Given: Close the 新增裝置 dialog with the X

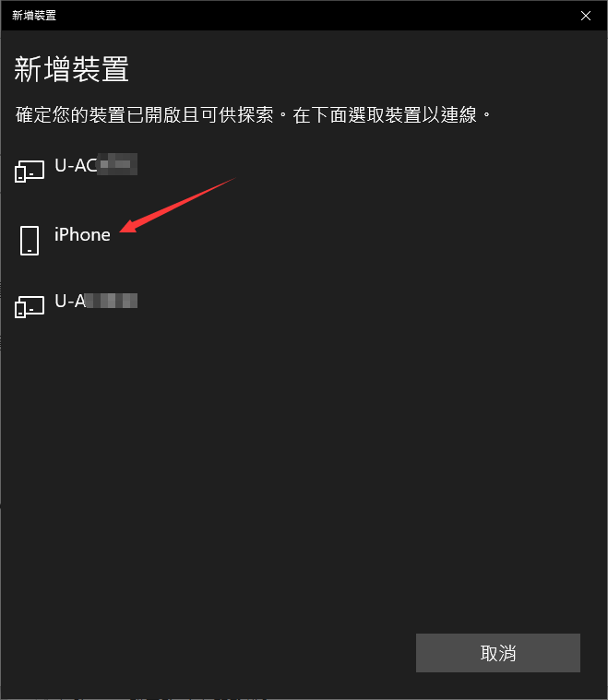Looking at the screenshot, I should pyautogui.click(x=586, y=16).
